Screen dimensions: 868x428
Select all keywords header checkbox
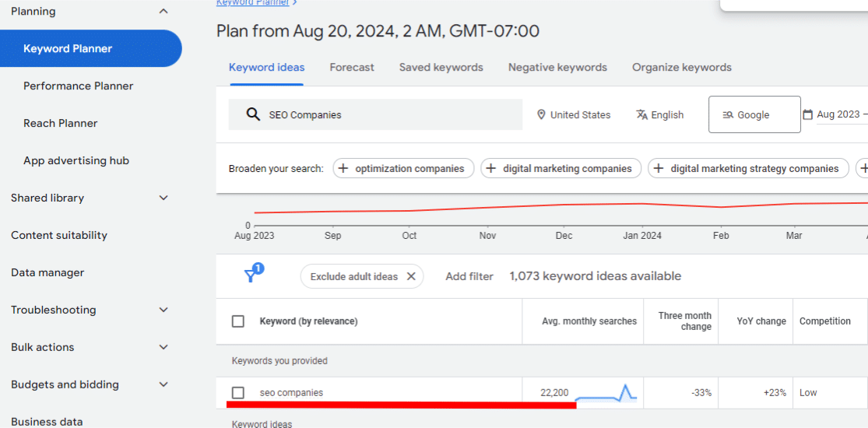click(x=238, y=321)
